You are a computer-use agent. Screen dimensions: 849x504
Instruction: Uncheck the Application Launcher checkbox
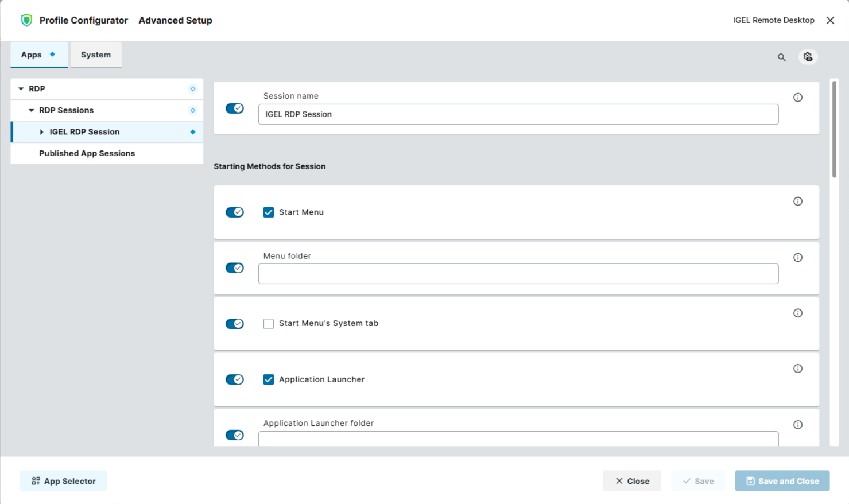(x=269, y=379)
